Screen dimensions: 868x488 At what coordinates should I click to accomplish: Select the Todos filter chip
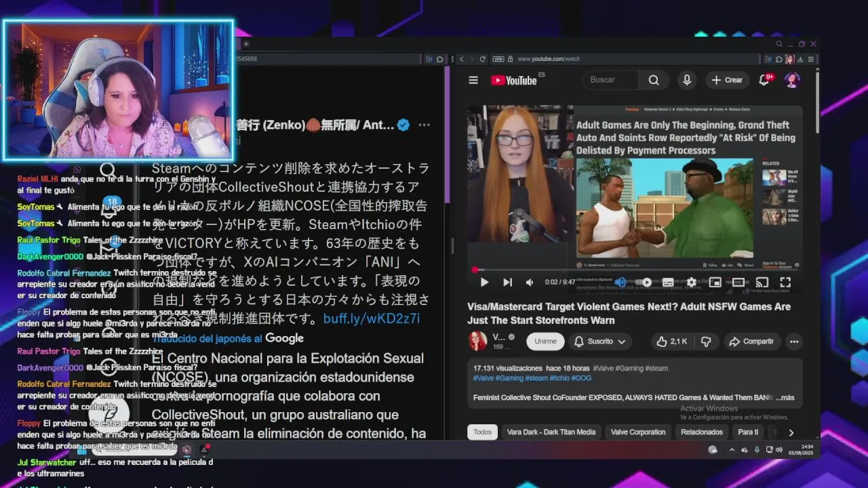click(483, 432)
